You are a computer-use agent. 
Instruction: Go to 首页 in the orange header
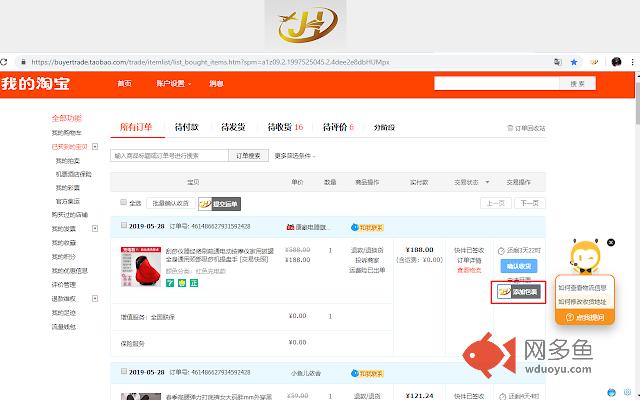(124, 84)
